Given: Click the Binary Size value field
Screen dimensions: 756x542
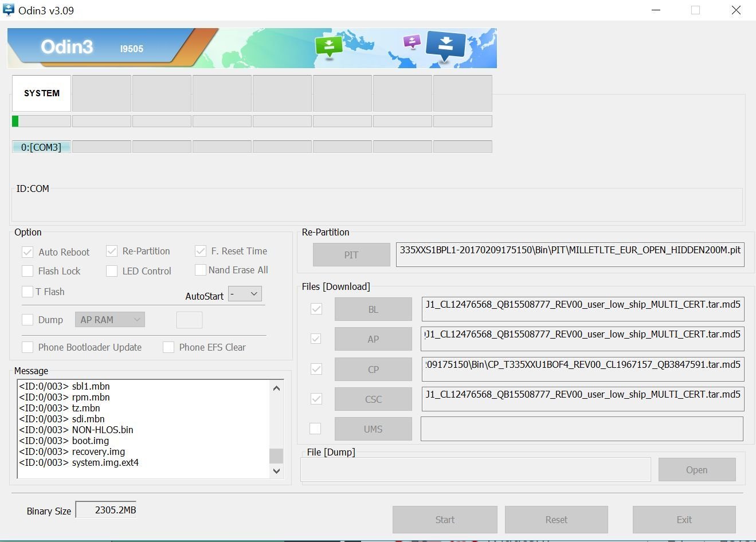Looking at the screenshot, I should (x=107, y=510).
